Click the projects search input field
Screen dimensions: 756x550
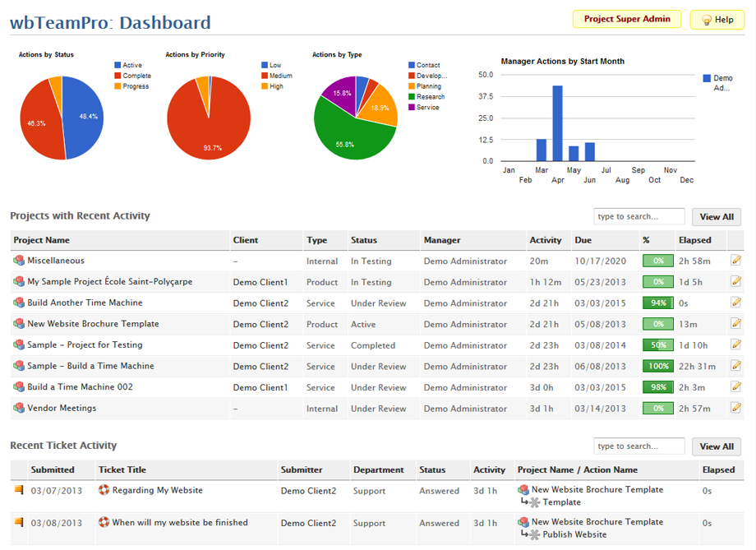coord(638,217)
